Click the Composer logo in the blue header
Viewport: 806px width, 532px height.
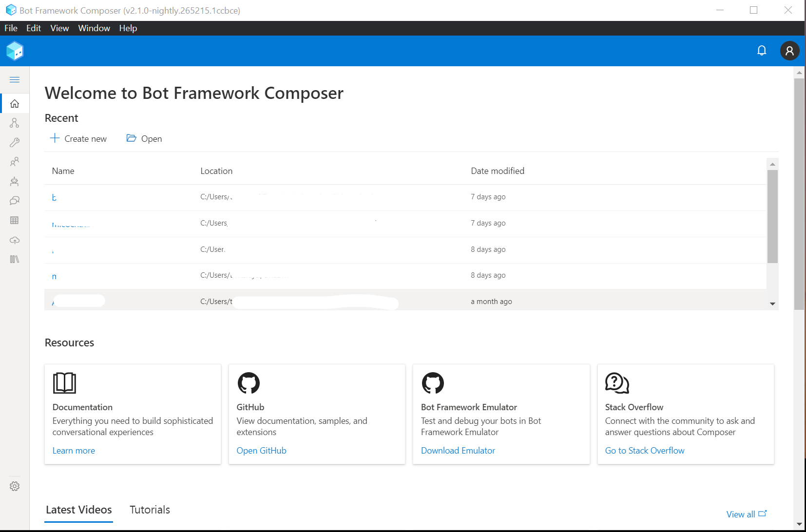15,51
